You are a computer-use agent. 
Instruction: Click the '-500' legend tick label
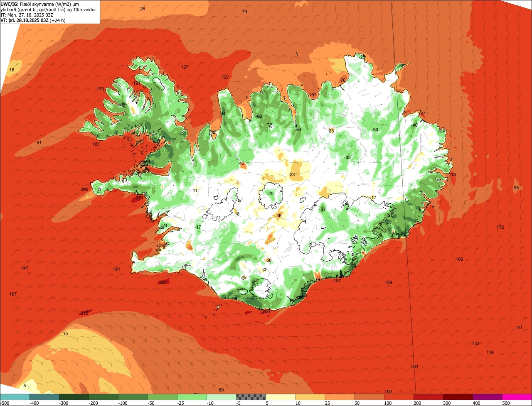tap(5, 403)
